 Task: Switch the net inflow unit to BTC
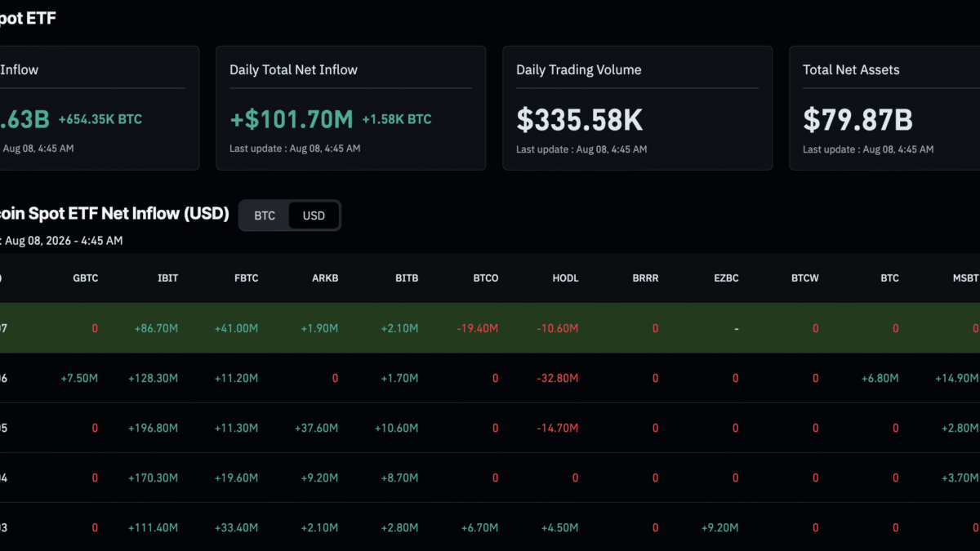(265, 216)
